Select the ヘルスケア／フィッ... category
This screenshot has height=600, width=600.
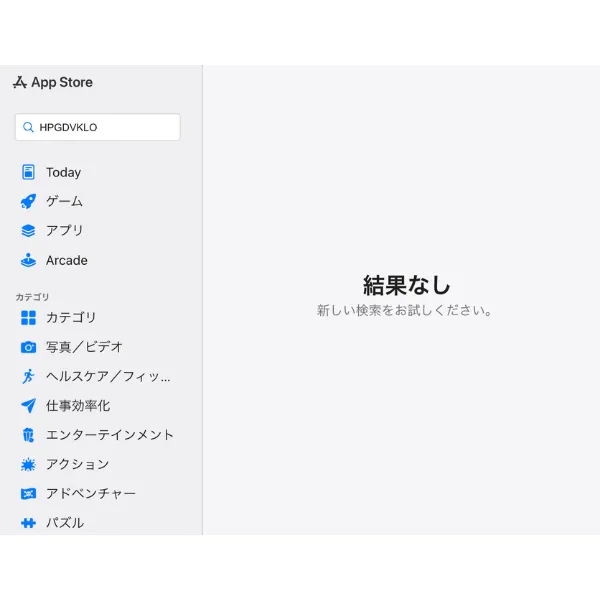coord(108,377)
